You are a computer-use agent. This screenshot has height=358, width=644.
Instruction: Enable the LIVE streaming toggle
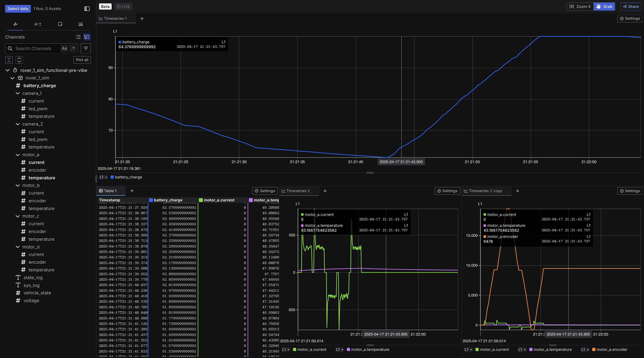124,7
